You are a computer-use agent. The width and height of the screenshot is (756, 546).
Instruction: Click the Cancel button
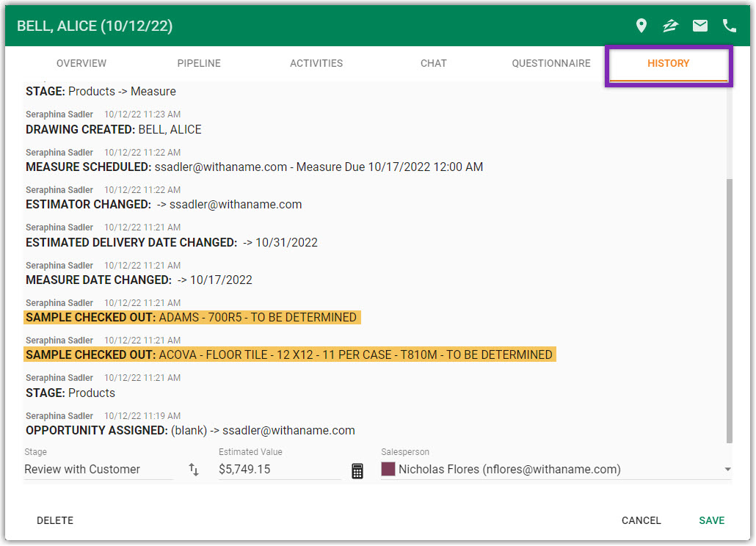pos(641,521)
